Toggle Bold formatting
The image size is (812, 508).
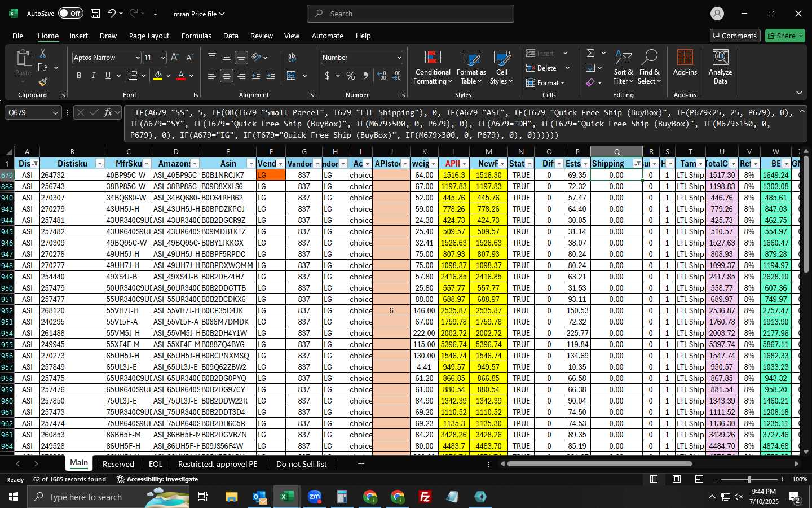pos(79,76)
